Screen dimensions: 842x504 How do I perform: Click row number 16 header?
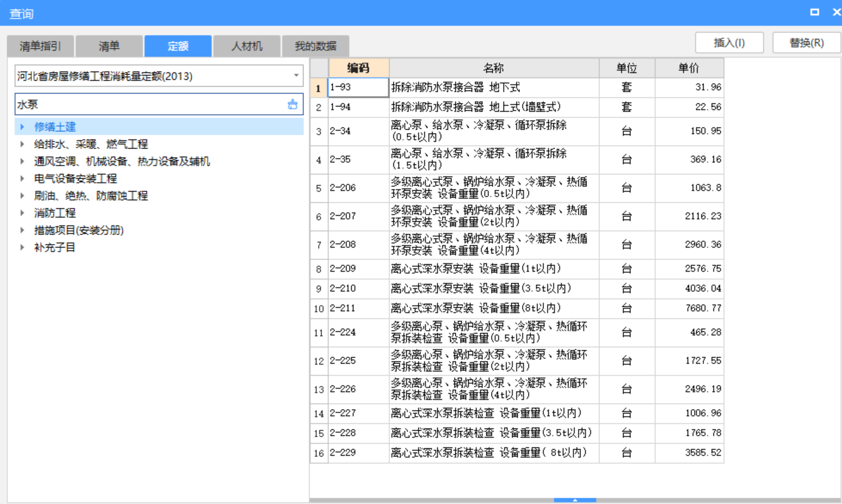click(319, 453)
